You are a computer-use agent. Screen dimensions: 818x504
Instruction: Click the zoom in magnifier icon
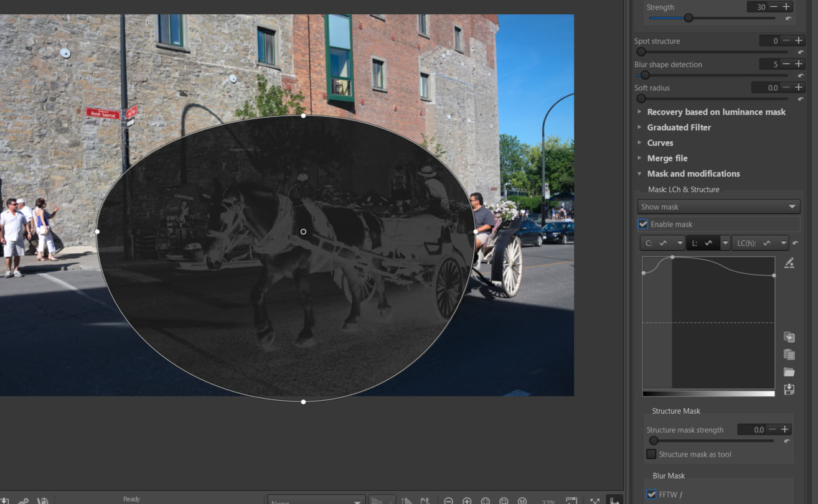coord(467,500)
